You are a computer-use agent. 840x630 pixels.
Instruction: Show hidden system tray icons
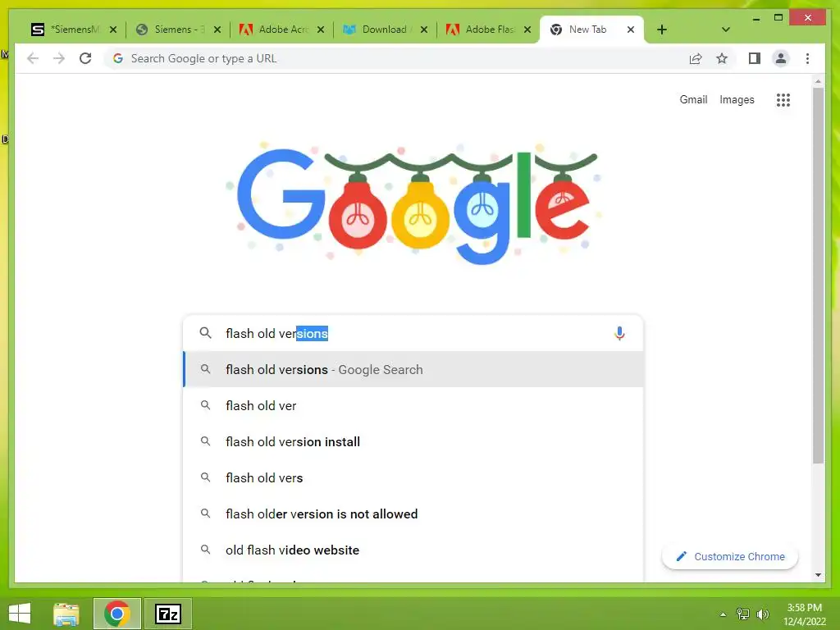pos(723,614)
